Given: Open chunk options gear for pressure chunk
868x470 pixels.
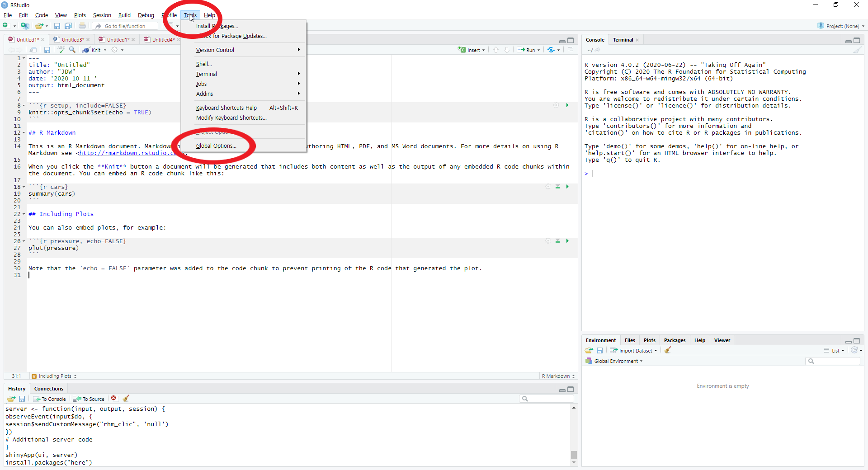Looking at the screenshot, I should 548,241.
